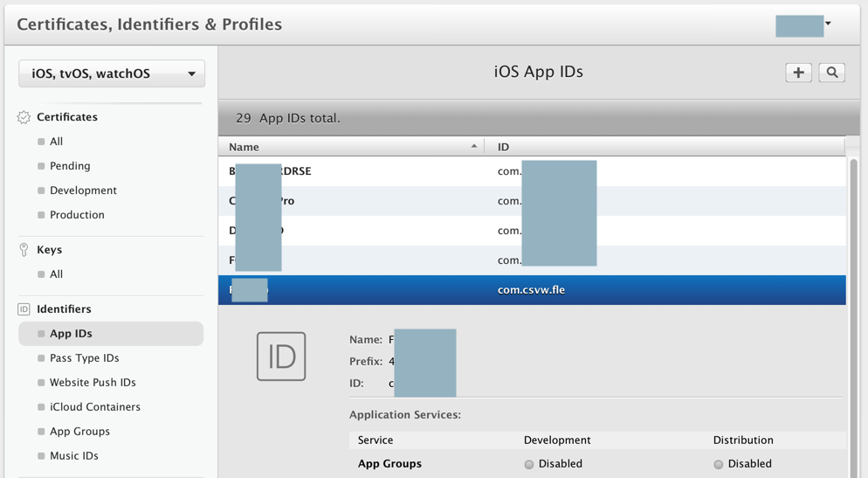Image resolution: width=868 pixels, height=478 pixels.
Task: Expand the account menu arrow at top right
Action: pos(828,24)
